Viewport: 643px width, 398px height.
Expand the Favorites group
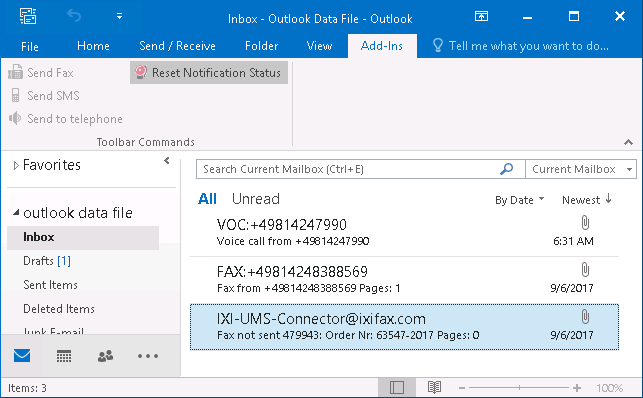[16, 166]
